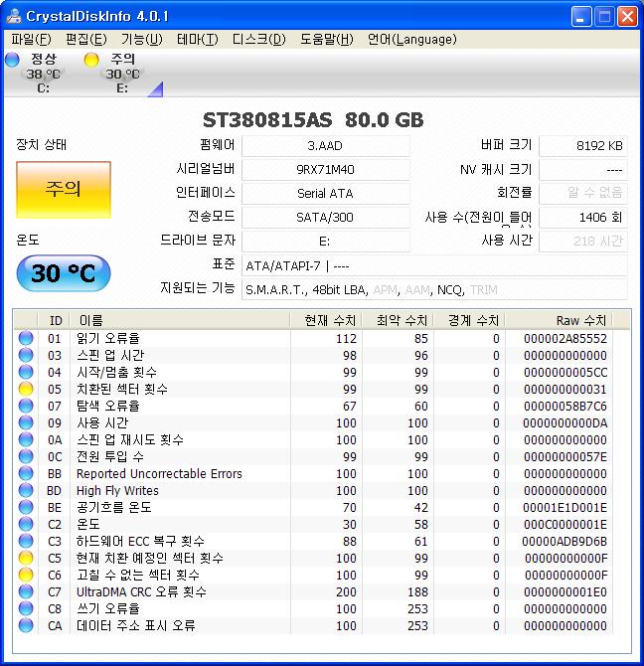This screenshot has width=644, height=666.
Task: Click the blue status icon for row 0C
Action: click(x=26, y=456)
